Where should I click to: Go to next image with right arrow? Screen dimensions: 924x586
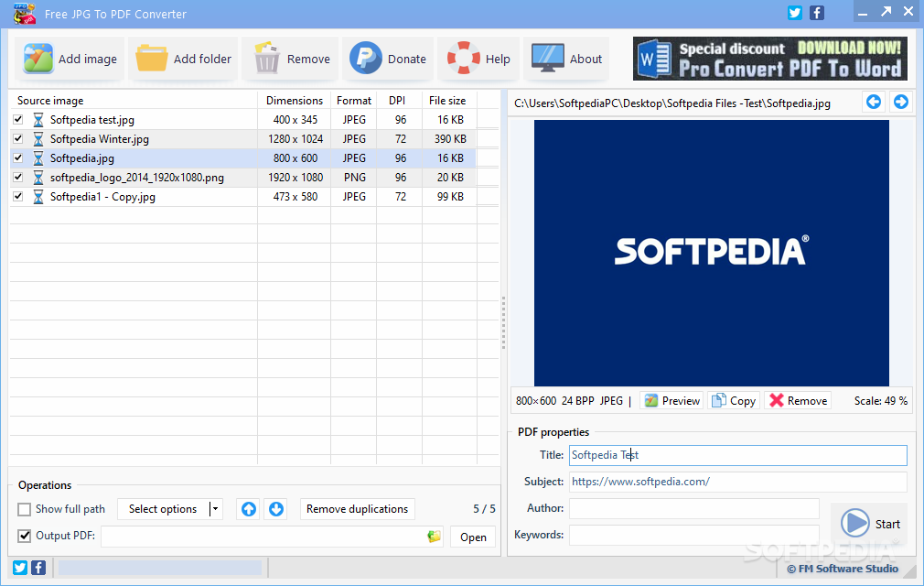click(x=901, y=102)
